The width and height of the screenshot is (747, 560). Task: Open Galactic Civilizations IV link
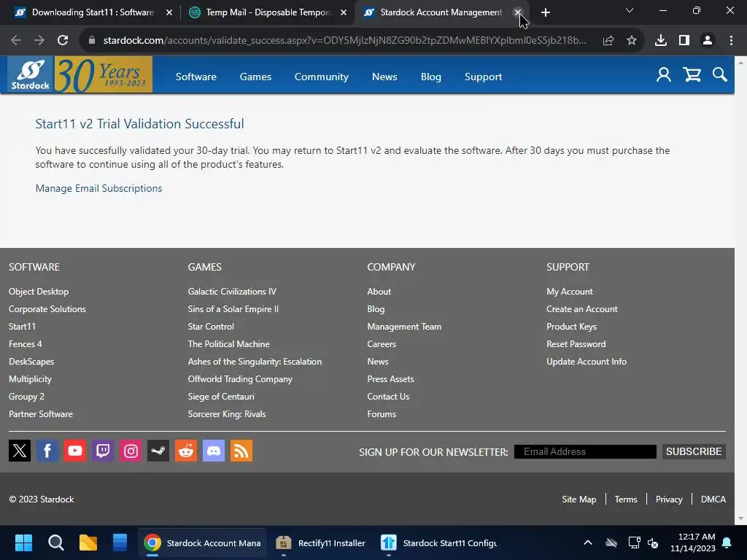pos(232,292)
